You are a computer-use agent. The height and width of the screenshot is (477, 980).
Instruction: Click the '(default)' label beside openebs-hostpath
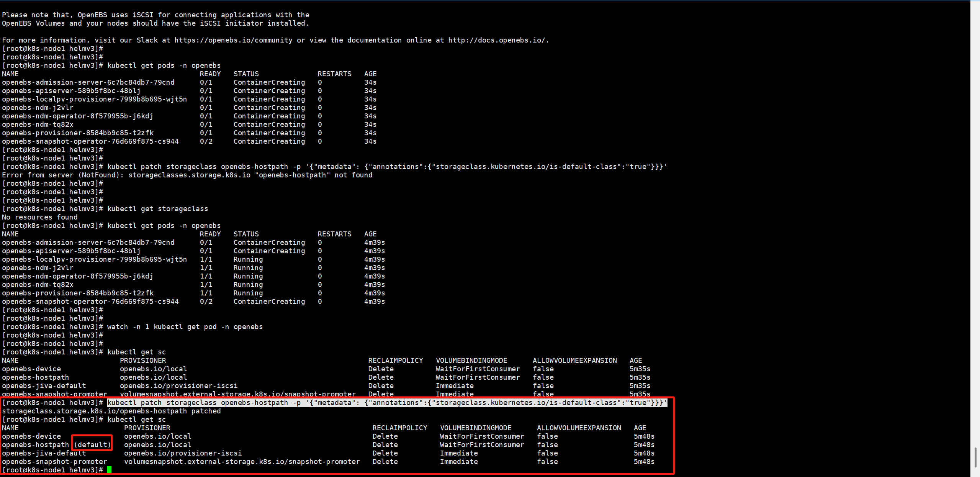pyautogui.click(x=92, y=444)
